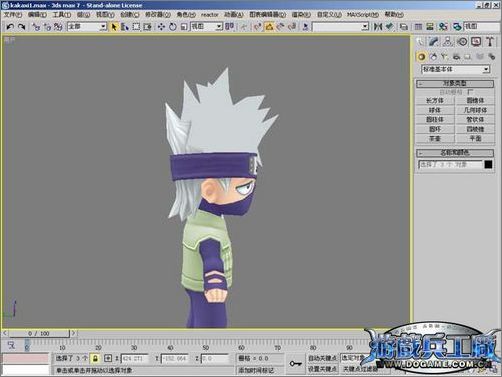Click the Use Pivot Point Center icon
This screenshot has height=377, width=502.
pos(230,27)
